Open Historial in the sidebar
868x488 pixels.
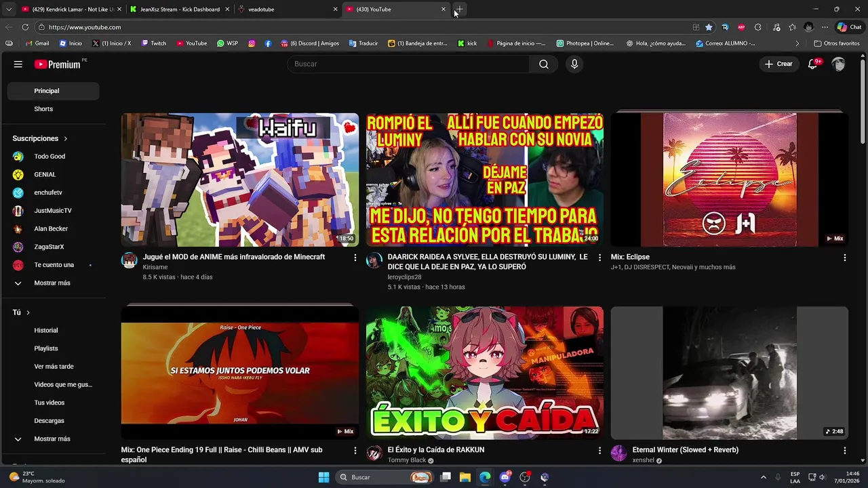click(x=53, y=330)
